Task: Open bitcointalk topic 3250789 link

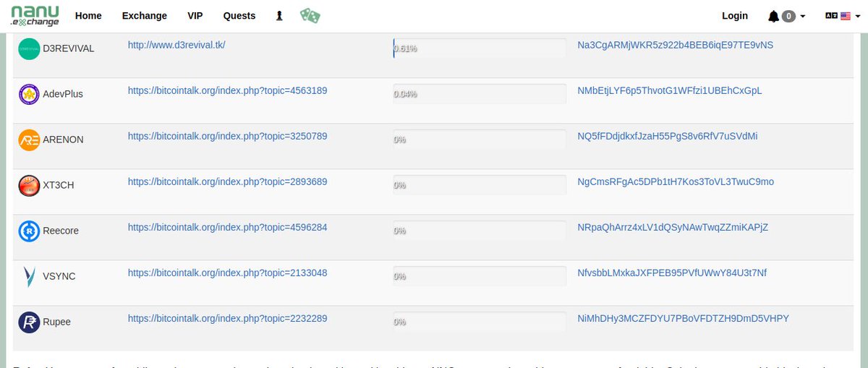Action: (228, 136)
